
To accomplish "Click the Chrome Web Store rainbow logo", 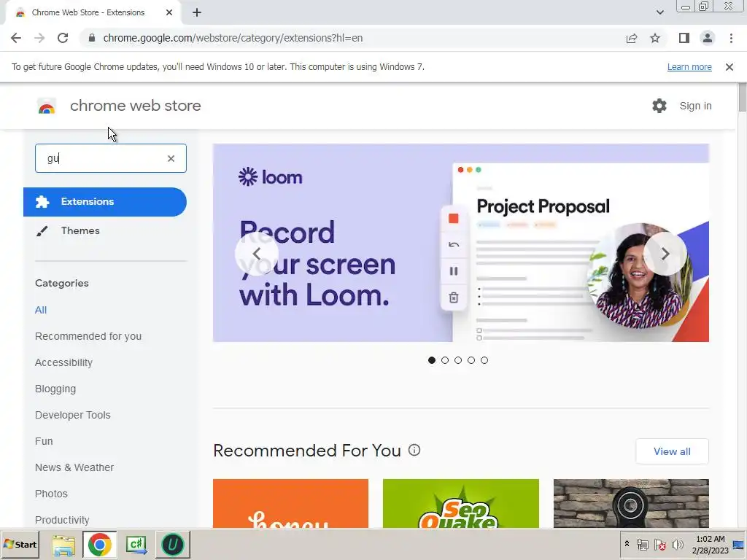I will coord(47,106).
